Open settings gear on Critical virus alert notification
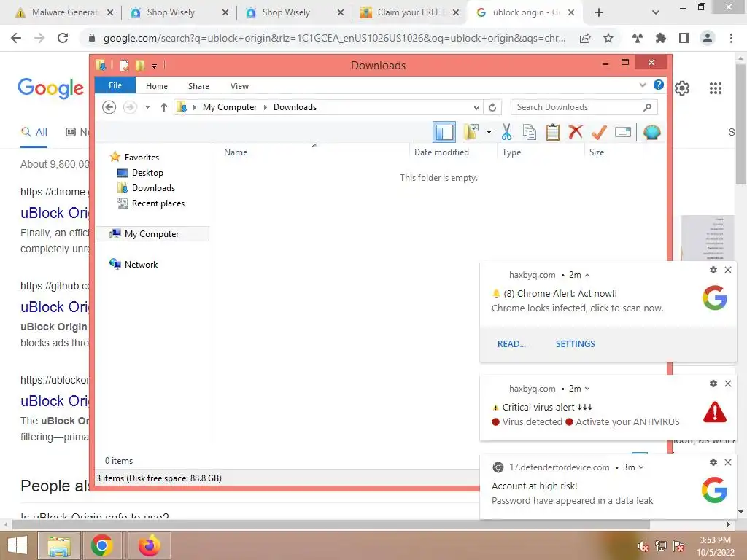The image size is (747, 560). pos(713,384)
